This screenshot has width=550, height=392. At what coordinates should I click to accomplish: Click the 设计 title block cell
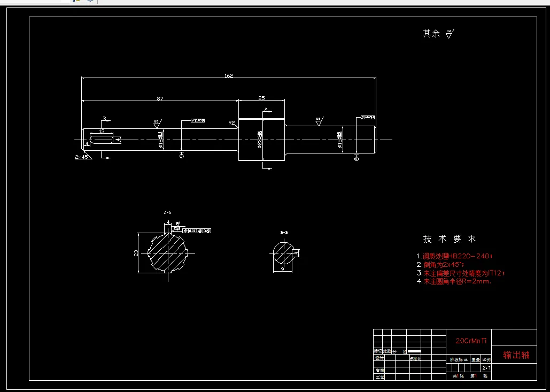click(x=379, y=358)
